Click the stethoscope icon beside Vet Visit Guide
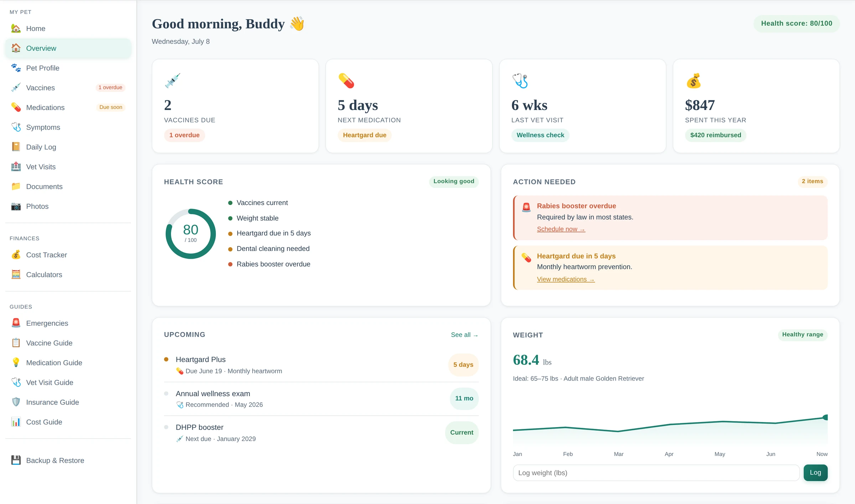The width and height of the screenshot is (855, 504). coord(16,382)
